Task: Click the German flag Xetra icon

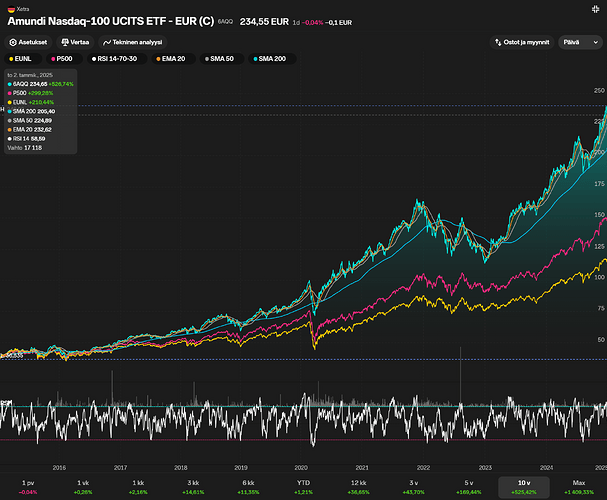Action: tap(11, 9)
